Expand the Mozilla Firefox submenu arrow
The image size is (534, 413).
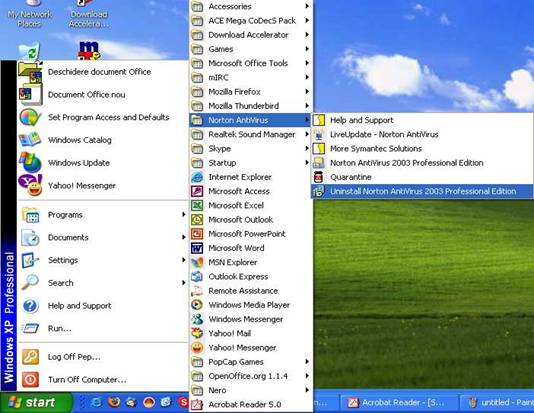click(x=307, y=92)
